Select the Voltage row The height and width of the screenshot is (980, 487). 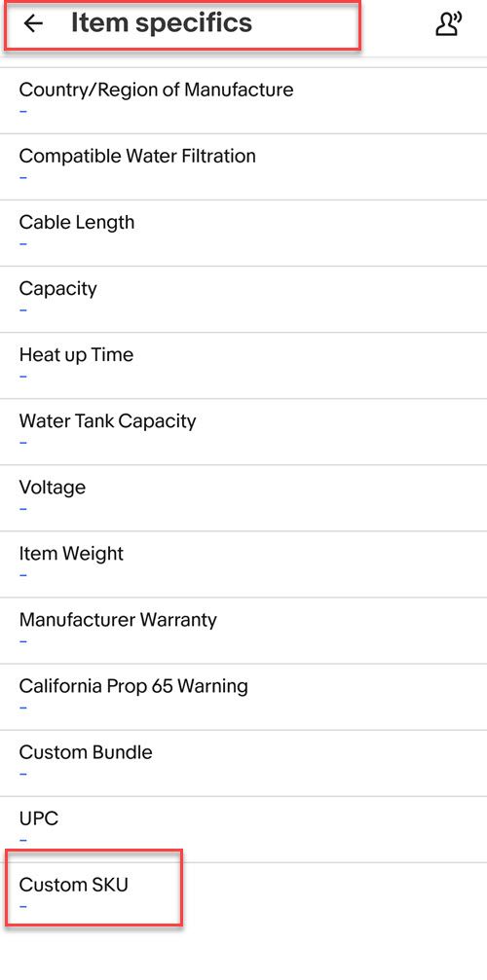(x=243, y=498)
